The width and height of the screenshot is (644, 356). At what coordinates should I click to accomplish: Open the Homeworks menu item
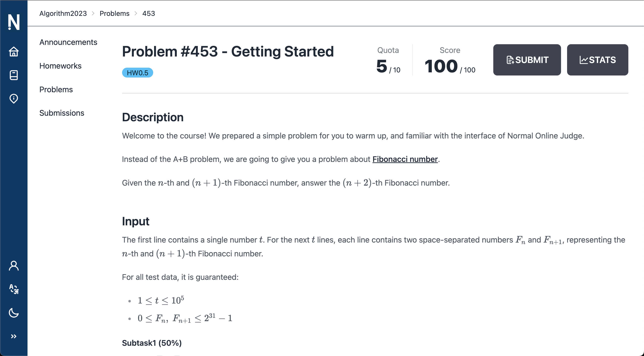point(60,66)
